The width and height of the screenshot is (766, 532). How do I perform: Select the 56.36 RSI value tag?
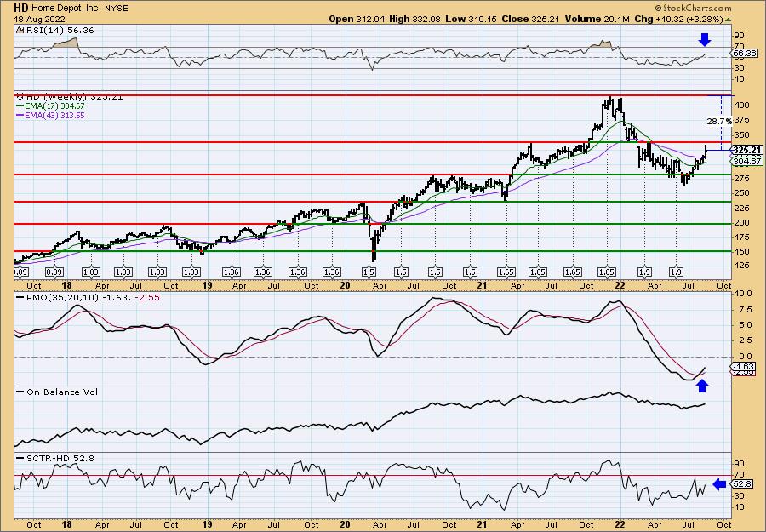745,54
